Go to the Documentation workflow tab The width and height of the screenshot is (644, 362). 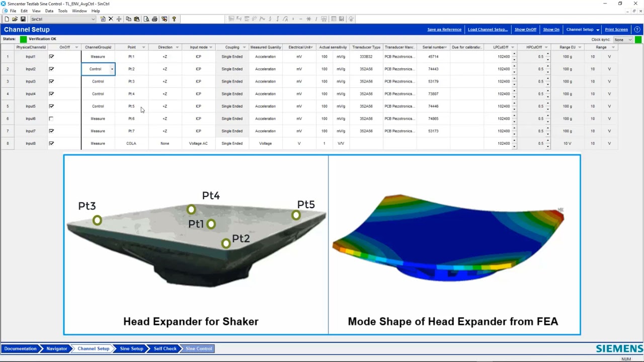point(21,348)
